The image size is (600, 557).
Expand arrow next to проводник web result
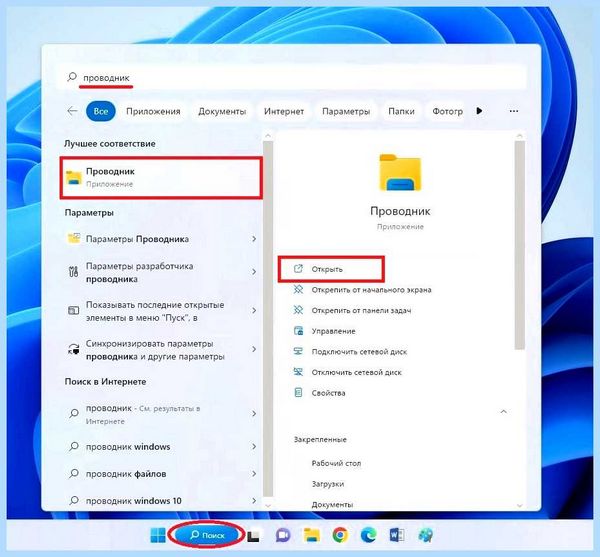point(254,414)
